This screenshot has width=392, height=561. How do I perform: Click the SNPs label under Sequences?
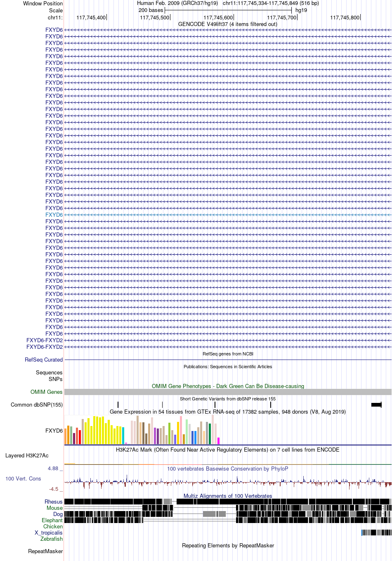click(x=56, y=379)
